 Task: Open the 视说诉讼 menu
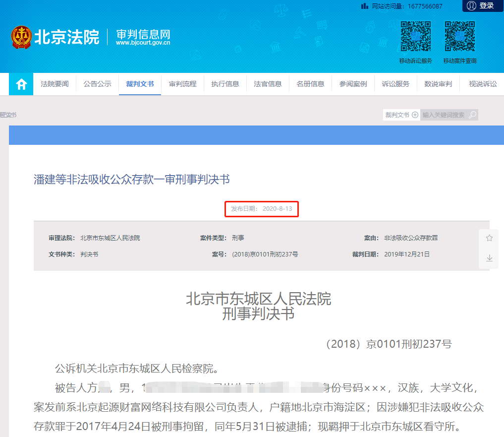coord(483,84)
